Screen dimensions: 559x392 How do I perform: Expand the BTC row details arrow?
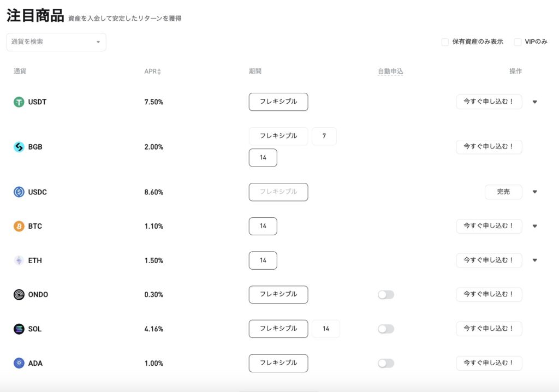tap(534, 226)
